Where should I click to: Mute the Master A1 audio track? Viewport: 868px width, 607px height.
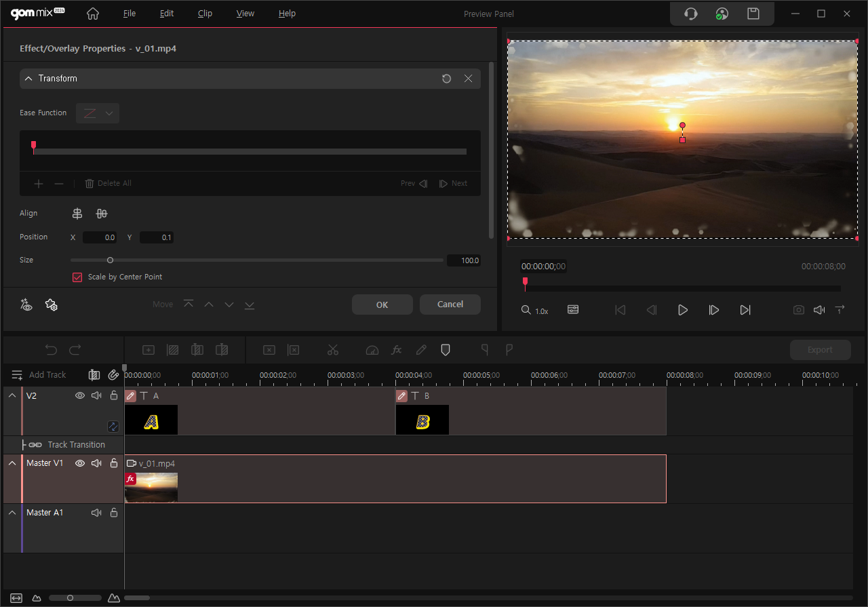96,513
